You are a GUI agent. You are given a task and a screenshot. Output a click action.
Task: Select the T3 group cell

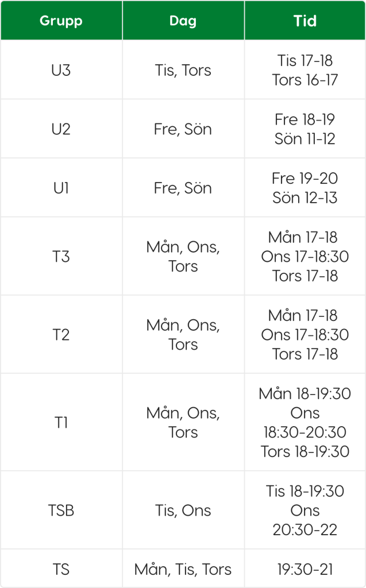point(61,256)
